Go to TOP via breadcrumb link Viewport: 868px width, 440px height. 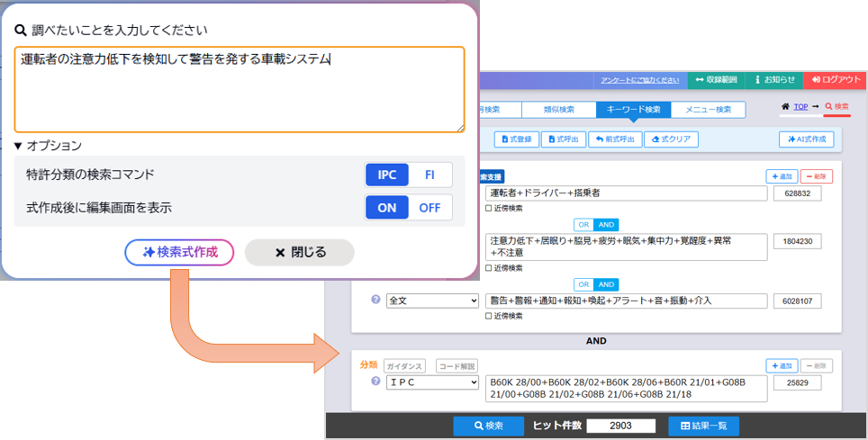click(800, 106)
